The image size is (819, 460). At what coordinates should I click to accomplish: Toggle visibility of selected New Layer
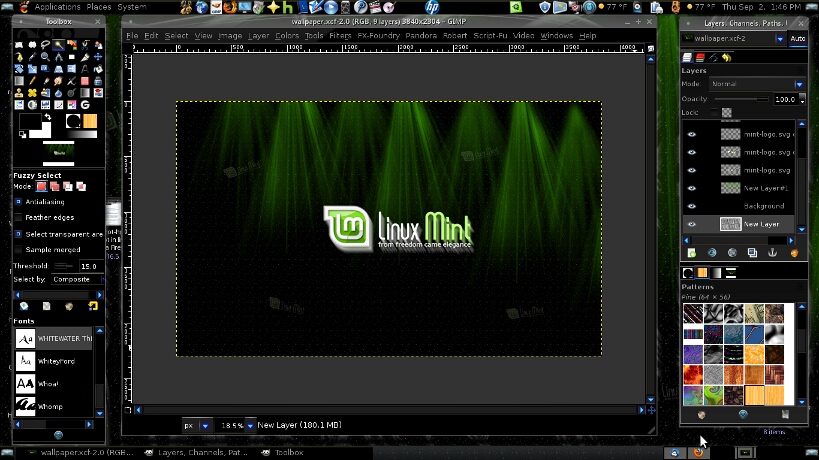692,224
